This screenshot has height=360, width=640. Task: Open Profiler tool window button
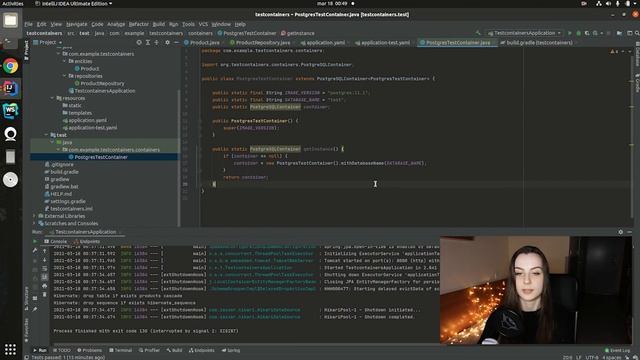click(149, 350)
